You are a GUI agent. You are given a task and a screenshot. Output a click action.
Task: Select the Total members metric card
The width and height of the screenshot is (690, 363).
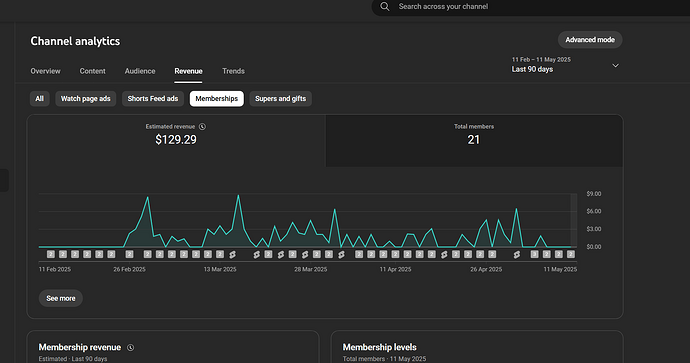[474, 141]
